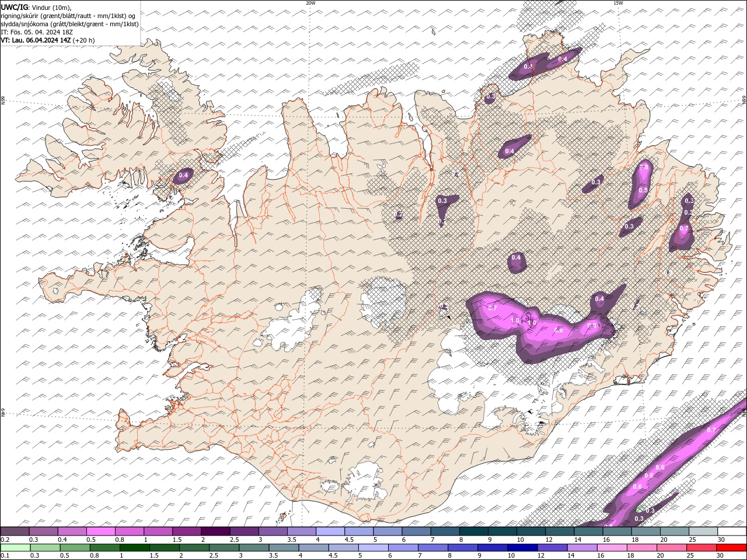Pick the 0.3 swatch in the upper legend row

point(43,531)
